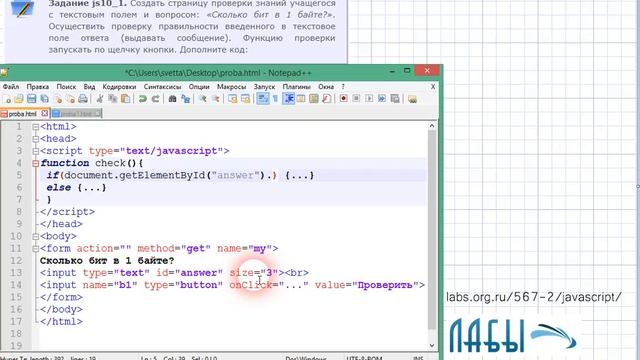Click the Open file toolbar icon
The width and height of the screenshot is (640, 360).
click(19, 99)
